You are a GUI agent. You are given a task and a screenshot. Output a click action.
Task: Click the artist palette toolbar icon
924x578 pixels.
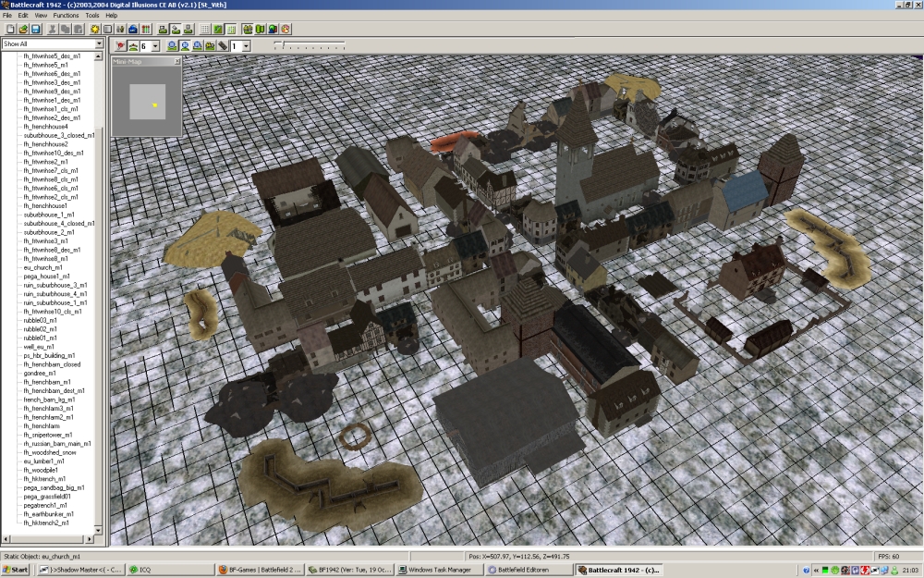286,29
